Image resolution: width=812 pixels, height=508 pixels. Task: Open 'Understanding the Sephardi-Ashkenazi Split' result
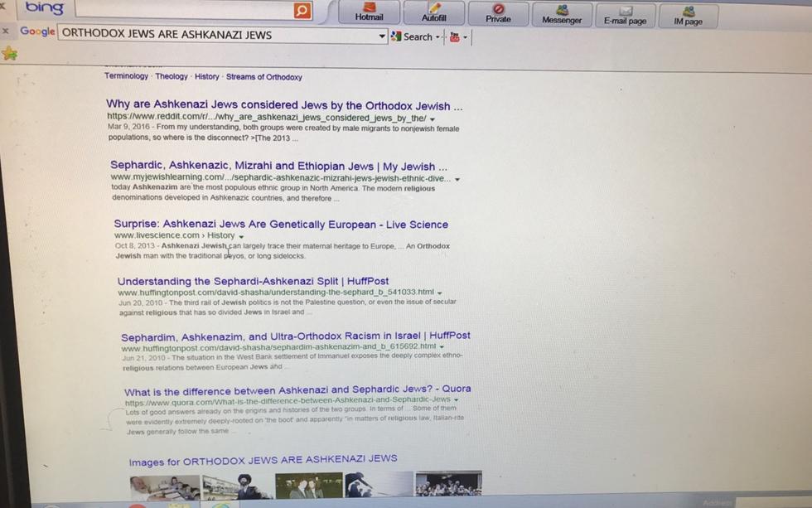pyautogui.click(x=253, y=281)
